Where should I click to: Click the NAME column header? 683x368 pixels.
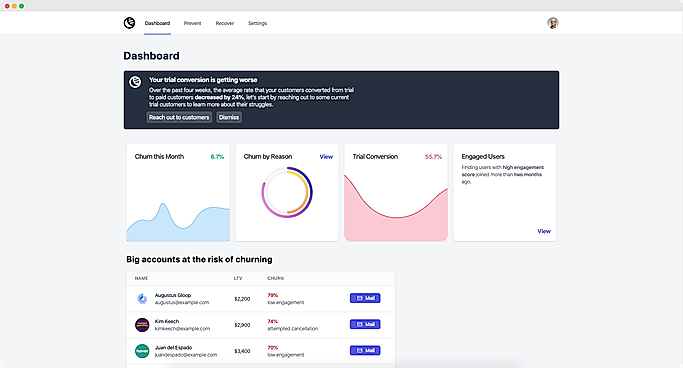pyautogui.click(x=141, y=278)
